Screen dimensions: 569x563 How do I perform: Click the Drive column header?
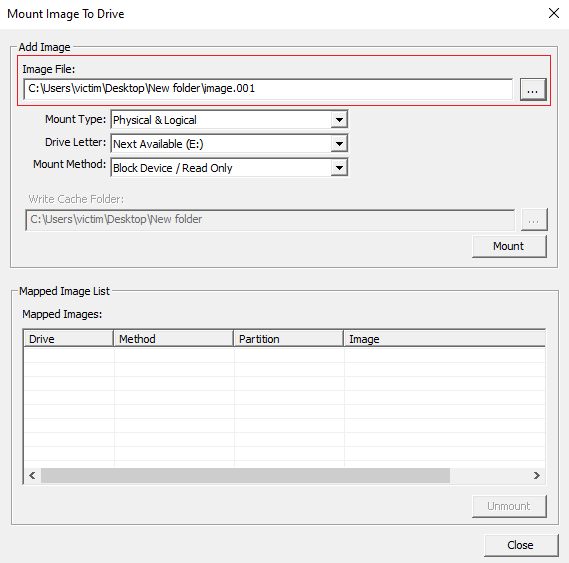68,339
